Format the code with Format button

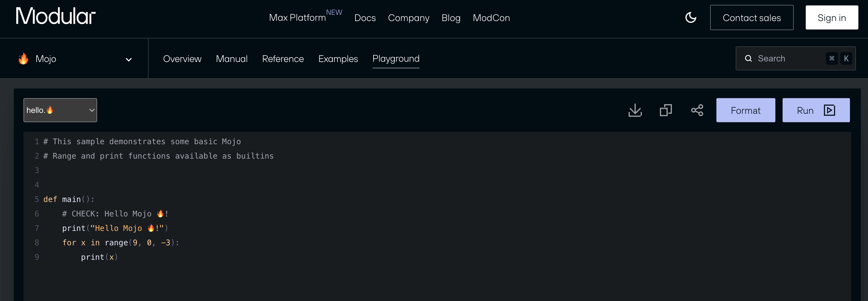[745, 110]
